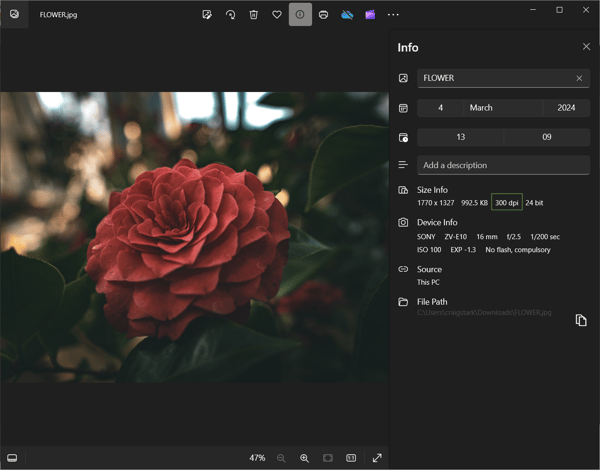Click the 16 mm focal length value
This screenshot has height=470, width=600.
click(x=487, y=237)
